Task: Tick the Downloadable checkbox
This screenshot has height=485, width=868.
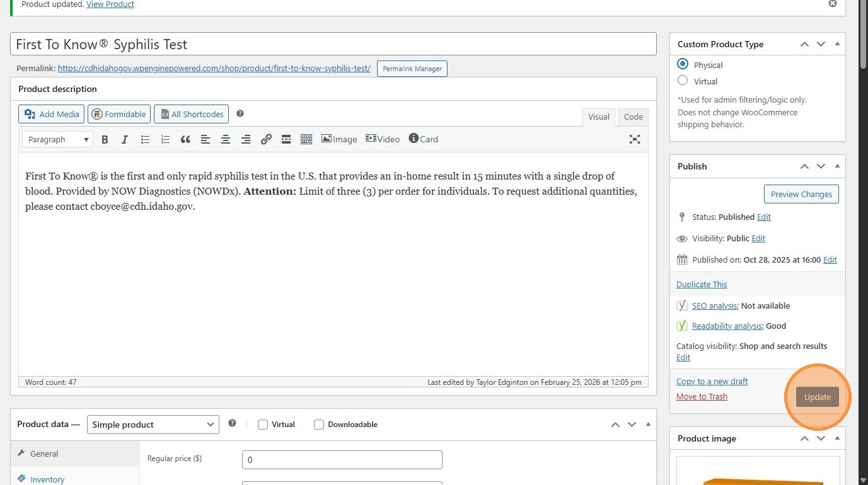Action: click(x=319, y=425)
